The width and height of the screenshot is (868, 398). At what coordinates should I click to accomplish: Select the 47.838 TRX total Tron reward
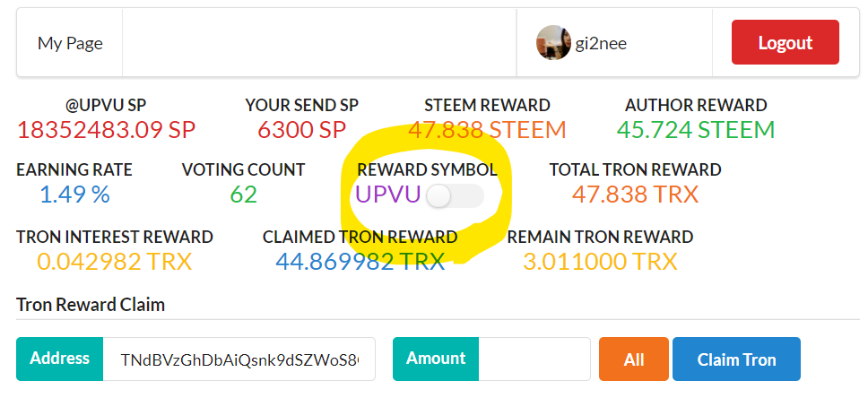click(635, 195)
